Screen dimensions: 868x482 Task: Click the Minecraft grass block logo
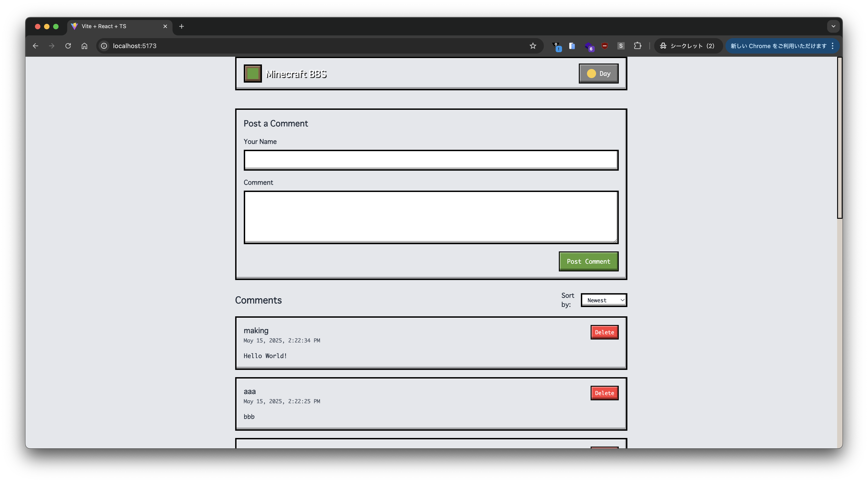click(x=253, y=74)
